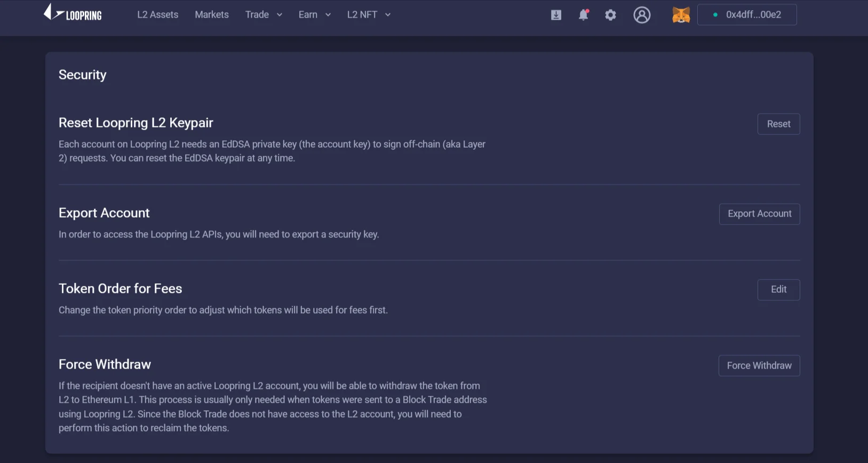Open the user profile icon
The image size is (868, 463).
[x=642, y=15]
